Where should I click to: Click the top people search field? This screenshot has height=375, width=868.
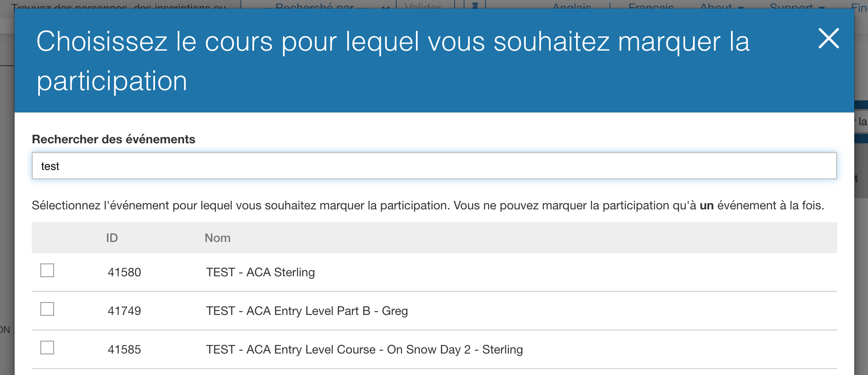(120, 5)
